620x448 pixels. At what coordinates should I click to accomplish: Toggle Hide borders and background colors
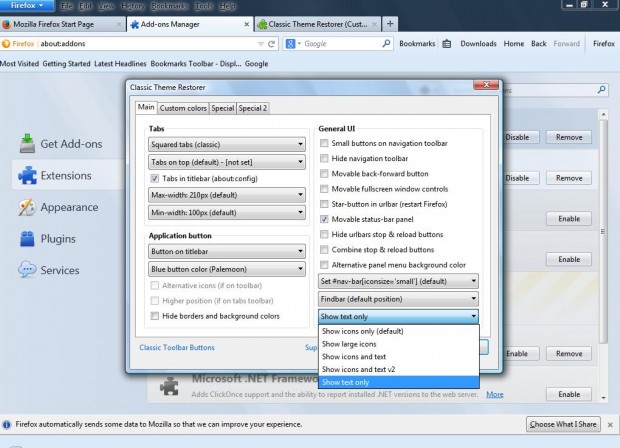pos(155,316)
